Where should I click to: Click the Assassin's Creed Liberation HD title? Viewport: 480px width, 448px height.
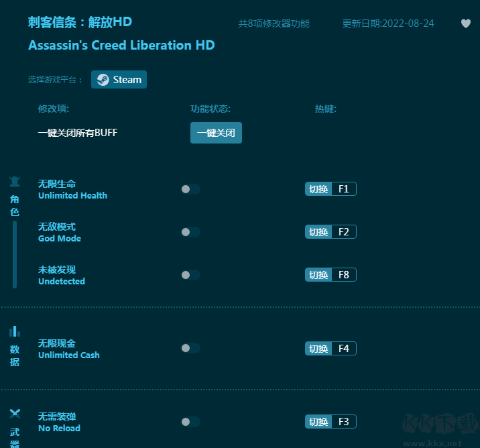point(121,46)
